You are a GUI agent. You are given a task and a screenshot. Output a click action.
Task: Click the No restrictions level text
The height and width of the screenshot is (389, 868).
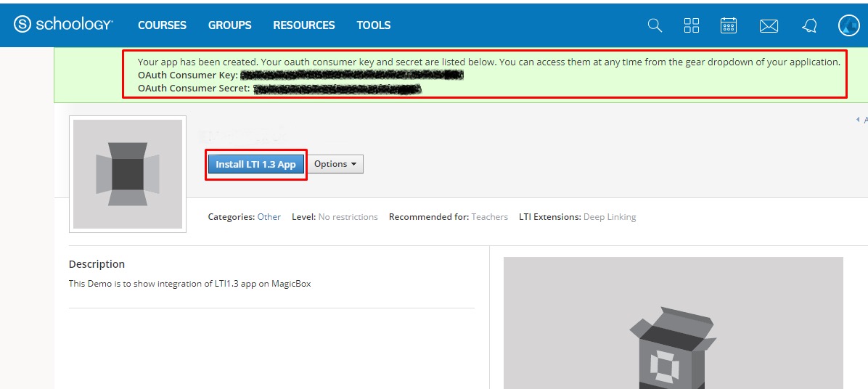tap(348, 217)
